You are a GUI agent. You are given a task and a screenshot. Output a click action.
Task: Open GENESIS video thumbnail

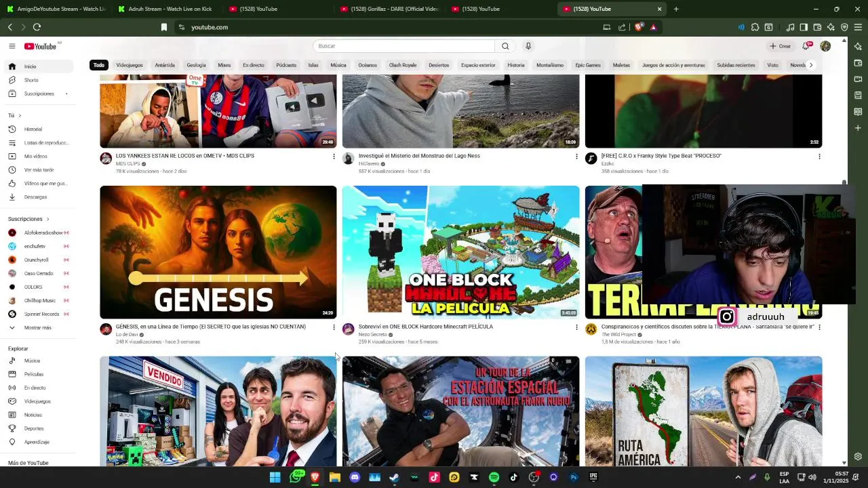218,252
